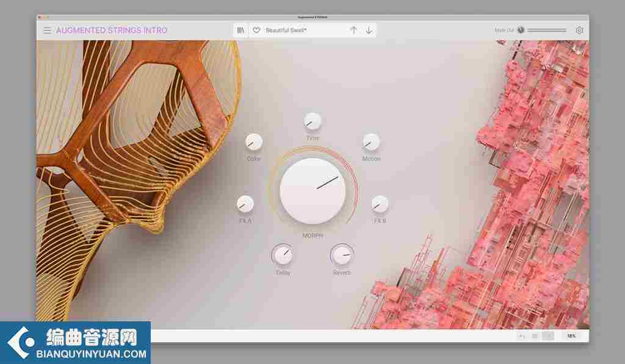
Task: Load next preset with down arrow
Action: click(369, 30)
